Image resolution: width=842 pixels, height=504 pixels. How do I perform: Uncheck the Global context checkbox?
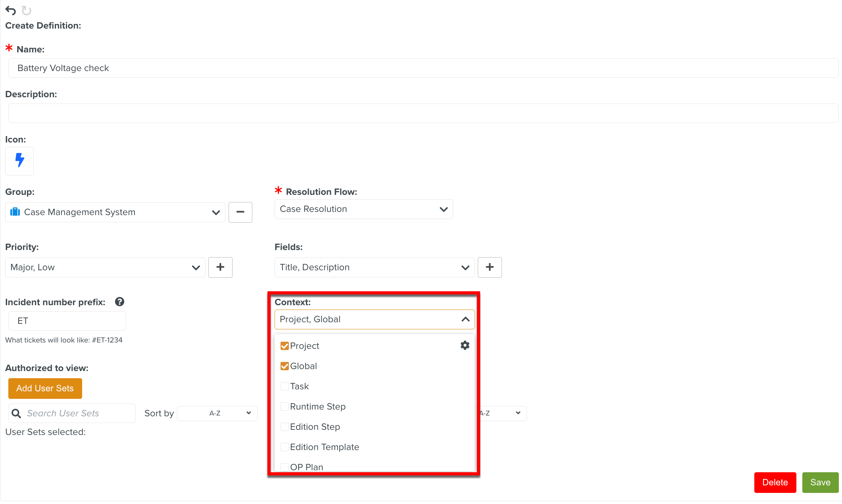(x=285, y=366)
